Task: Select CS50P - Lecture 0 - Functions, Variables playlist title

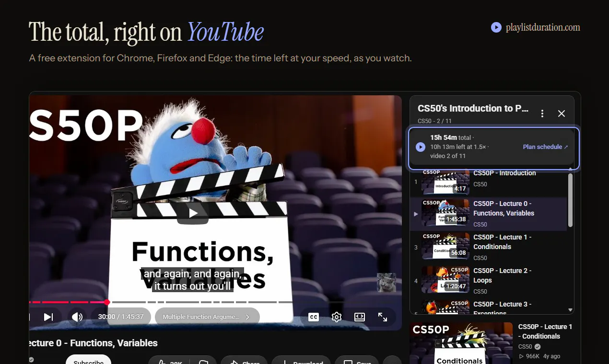Action: pyautogui.click(x=504, y=208)
